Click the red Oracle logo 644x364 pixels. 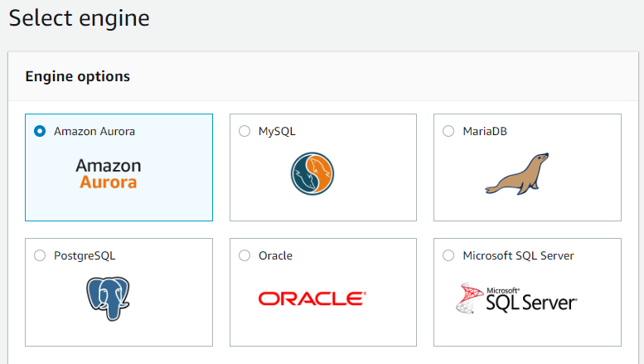312,298
